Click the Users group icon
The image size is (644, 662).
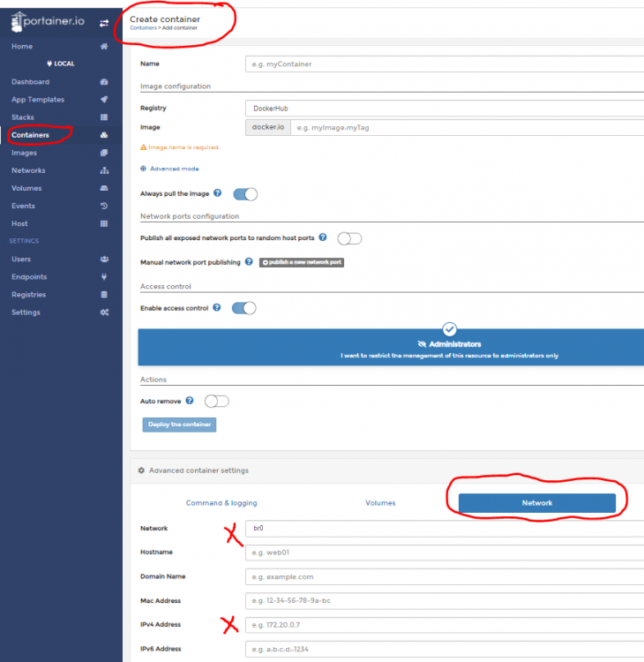(x=104, y=260)
